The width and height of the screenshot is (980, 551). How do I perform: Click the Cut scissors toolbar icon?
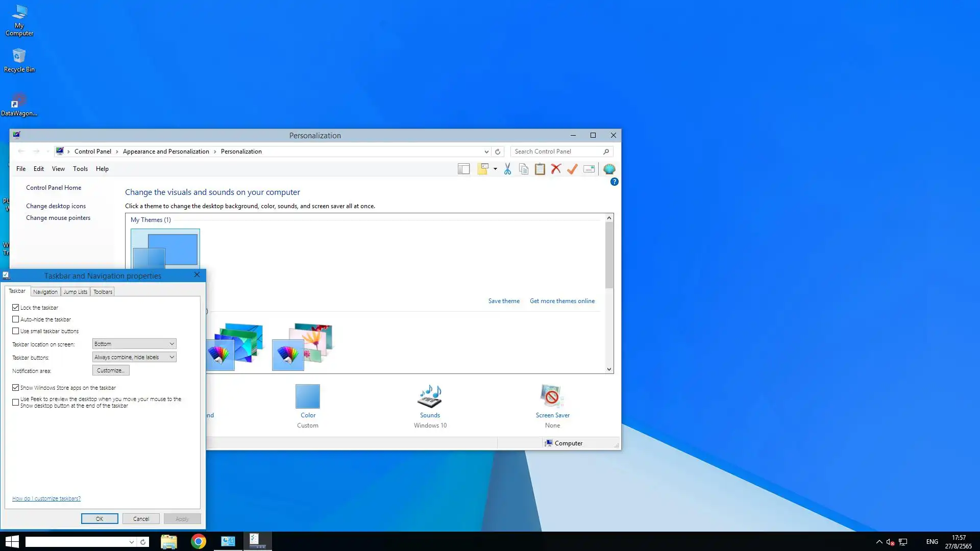point(507,169)
